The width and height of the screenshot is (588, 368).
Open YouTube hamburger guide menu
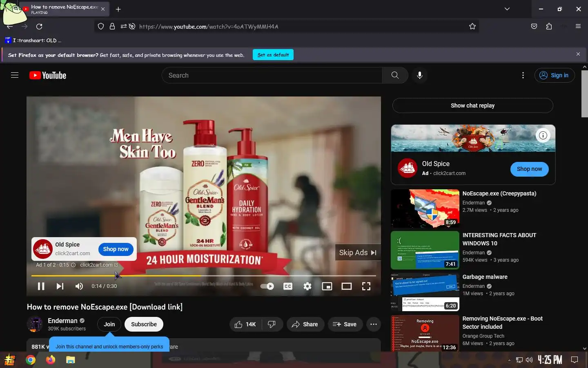[x=15, y=75]
